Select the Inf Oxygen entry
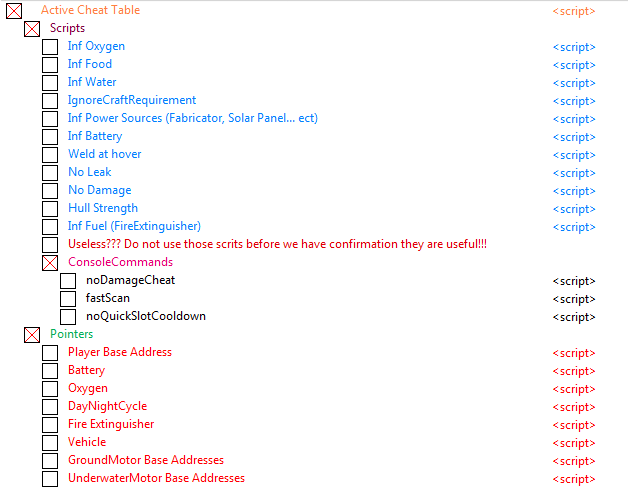Viewport: 628px width, 490px height. [x=96, y=46]
